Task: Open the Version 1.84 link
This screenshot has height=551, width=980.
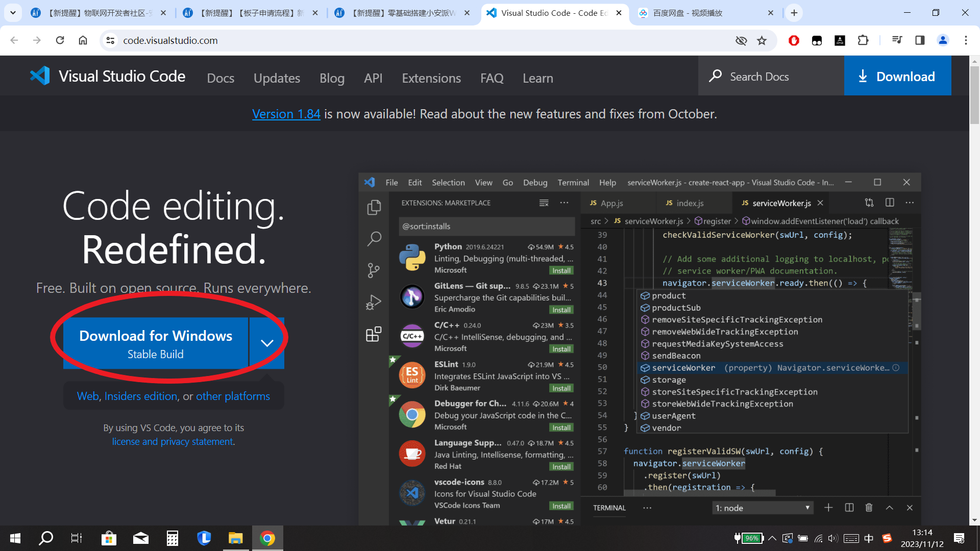Action: point(286,114)
